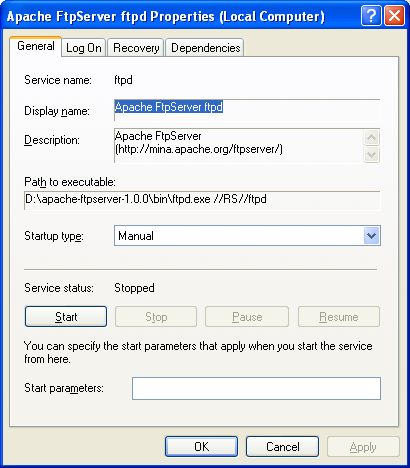Open the Recovery tab

[136, 48]
